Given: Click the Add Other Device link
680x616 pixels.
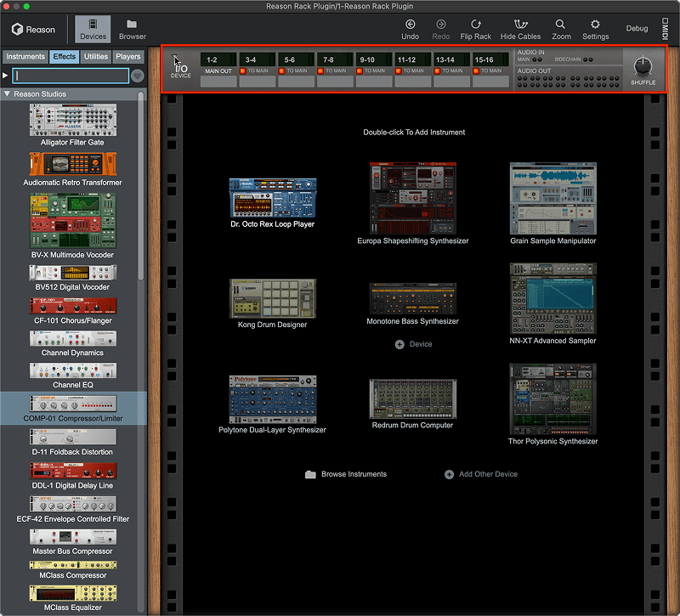Looking at the screenshot, I should pos(488,474).
